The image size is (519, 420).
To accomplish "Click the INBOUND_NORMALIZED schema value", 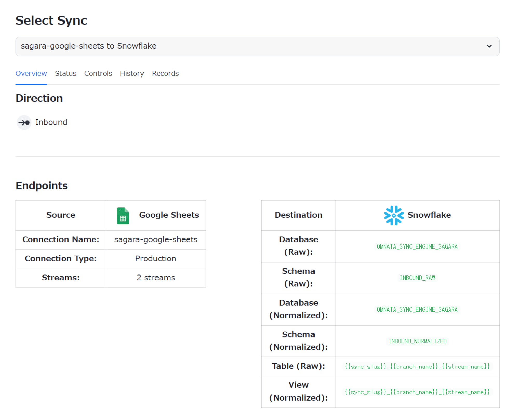I will [x=417, y=341].
